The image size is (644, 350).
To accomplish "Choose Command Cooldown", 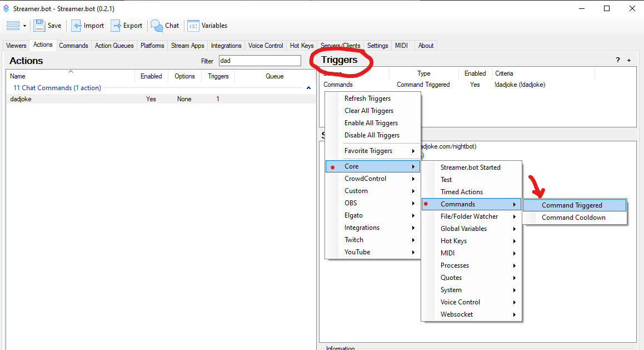I will (575, 218).
